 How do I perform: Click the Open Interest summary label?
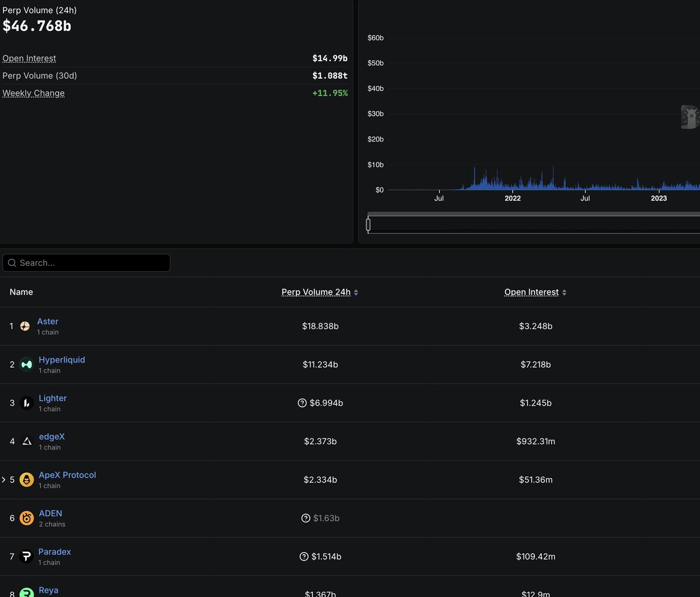[x=29, y=58]
